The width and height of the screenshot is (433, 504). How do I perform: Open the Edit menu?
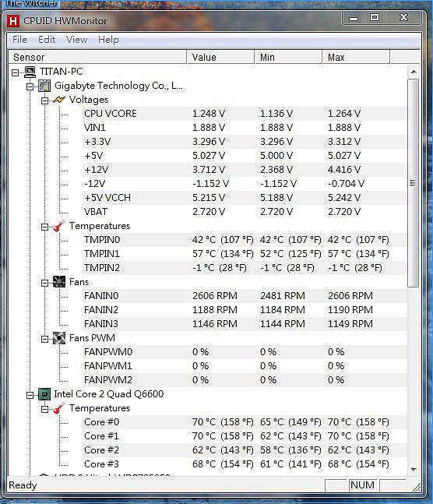tap(47, 40)
